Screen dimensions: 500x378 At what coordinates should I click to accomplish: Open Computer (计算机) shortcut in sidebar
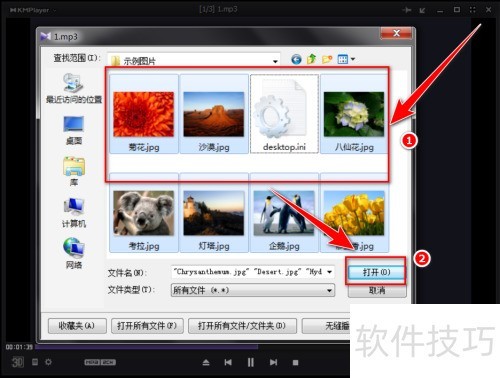pyautogui.click(x=74, y=212)
